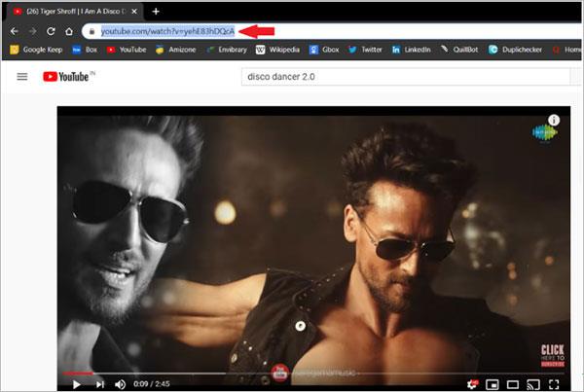Play the video with the play button
584x392 pixels.
pos(76,384)
